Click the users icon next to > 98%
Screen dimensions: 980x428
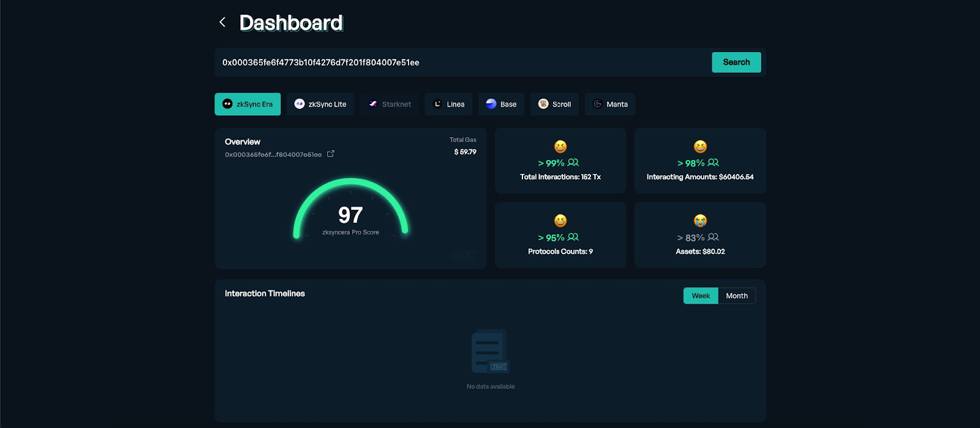[x=714, y=163]
